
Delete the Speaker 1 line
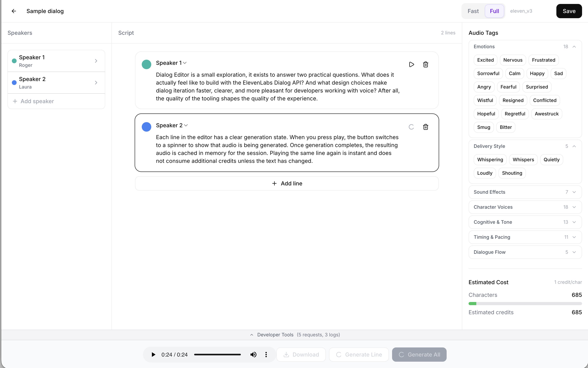[425, 64]
